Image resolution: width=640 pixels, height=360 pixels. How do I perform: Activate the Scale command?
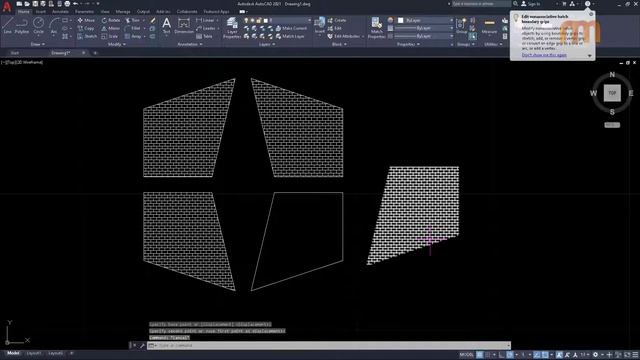click(109, 36)
